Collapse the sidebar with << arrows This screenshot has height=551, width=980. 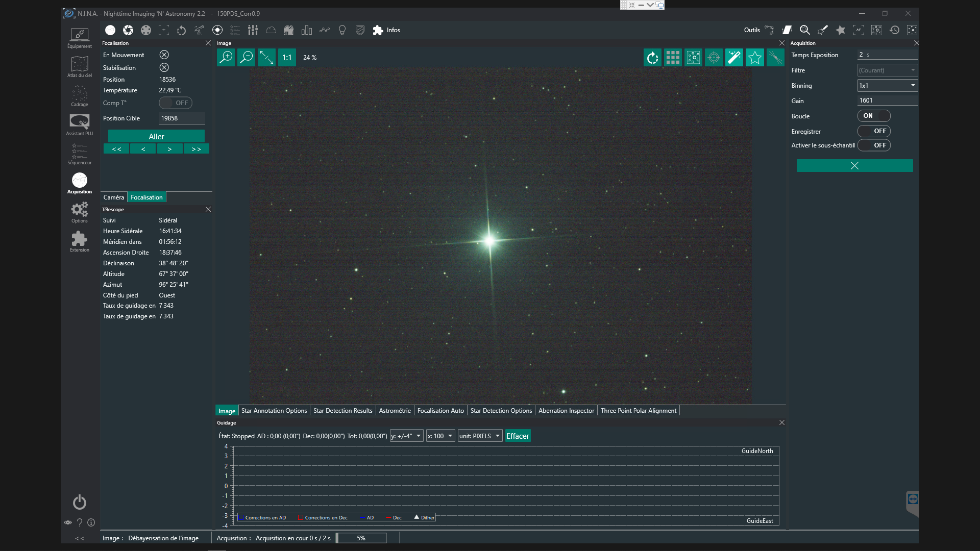80,538
